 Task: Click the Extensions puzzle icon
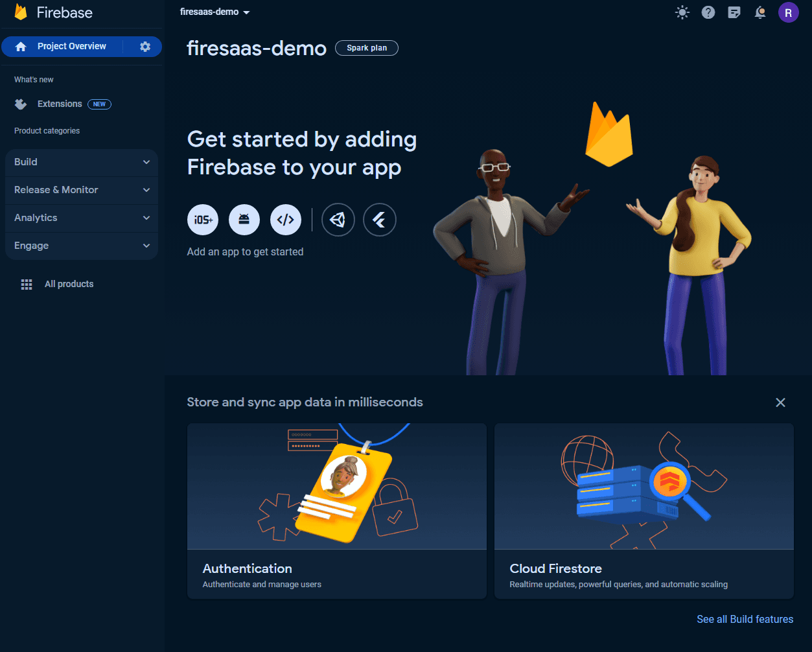[x=21, y=104]
